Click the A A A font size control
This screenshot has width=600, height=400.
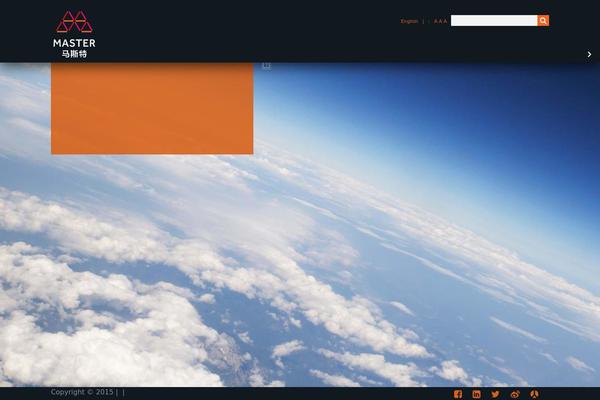click(440, 21)
